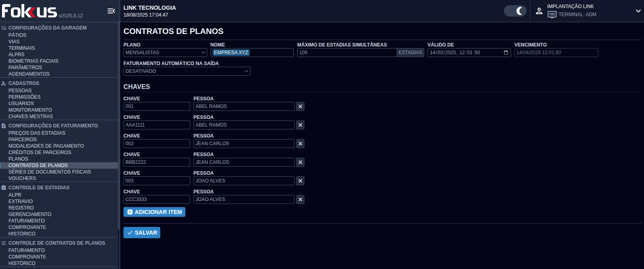Toggle the dark mode switch
The width and height of the screenshot is (644, 269).
point(515,11)
